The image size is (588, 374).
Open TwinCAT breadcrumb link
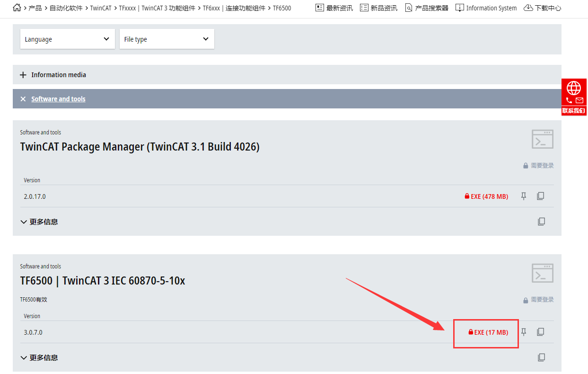click(x=100, y=8)
